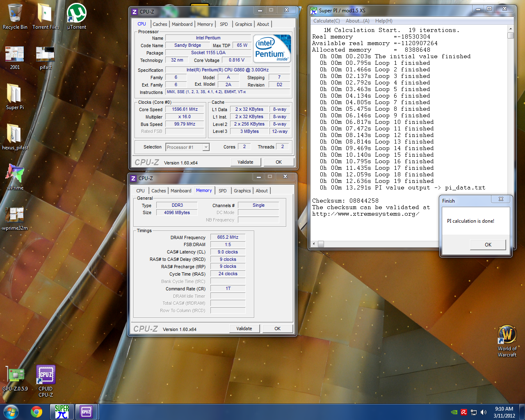The height and width of the screenshot is (420, 525).
Task: Switch to Super PI in the taskbar
Action: (62, 412)
